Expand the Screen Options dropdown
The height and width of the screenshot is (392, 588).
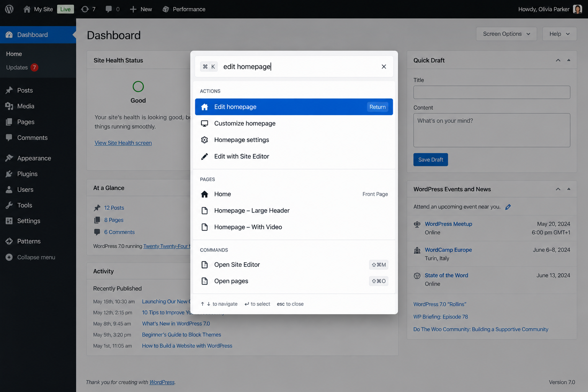506,34
